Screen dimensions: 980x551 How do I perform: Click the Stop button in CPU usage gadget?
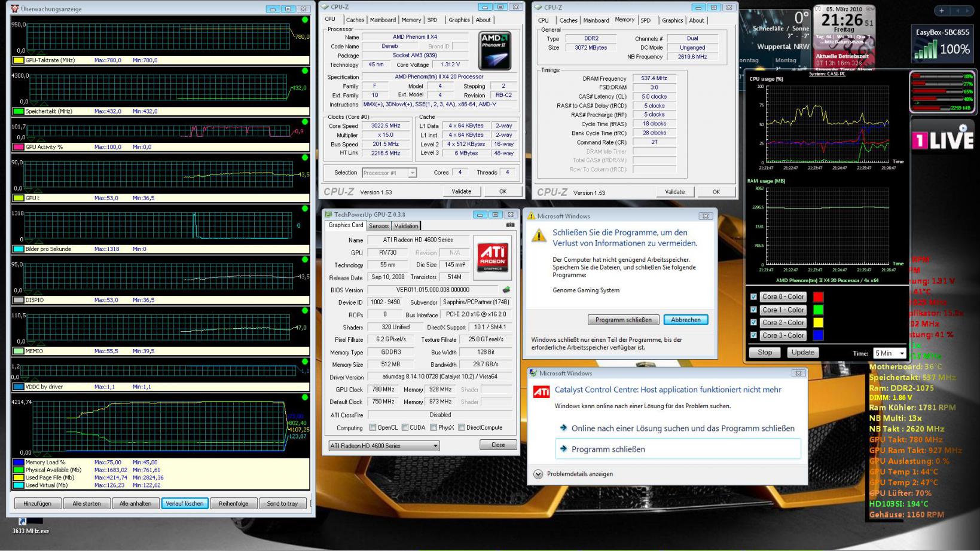tap(765, 353)
